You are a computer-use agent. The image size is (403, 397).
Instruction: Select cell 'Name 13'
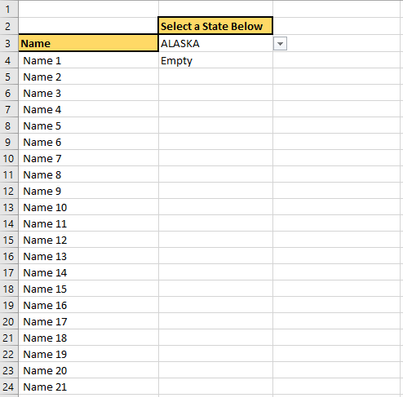pos(88,256)
